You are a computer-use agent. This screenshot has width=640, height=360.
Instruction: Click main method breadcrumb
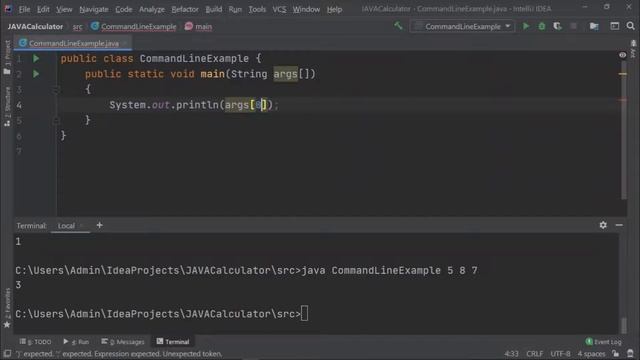click(198, 27)
